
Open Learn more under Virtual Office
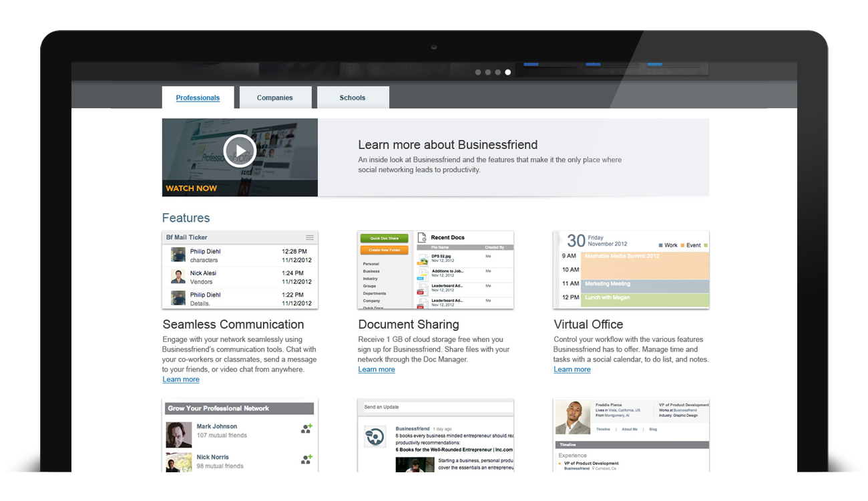[572, 369]
